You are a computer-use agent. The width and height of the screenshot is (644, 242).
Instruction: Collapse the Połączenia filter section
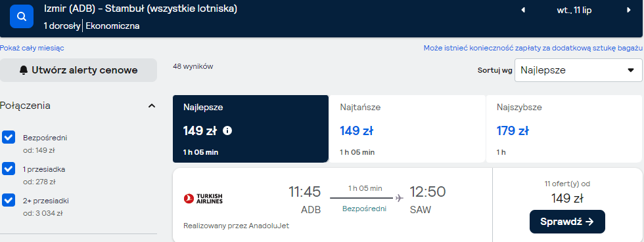(x=152, y=106)
